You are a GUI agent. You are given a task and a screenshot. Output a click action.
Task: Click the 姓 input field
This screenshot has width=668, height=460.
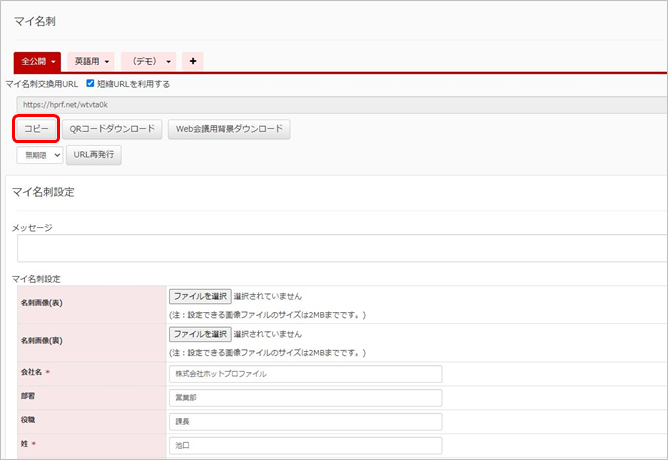pos(305,446)
